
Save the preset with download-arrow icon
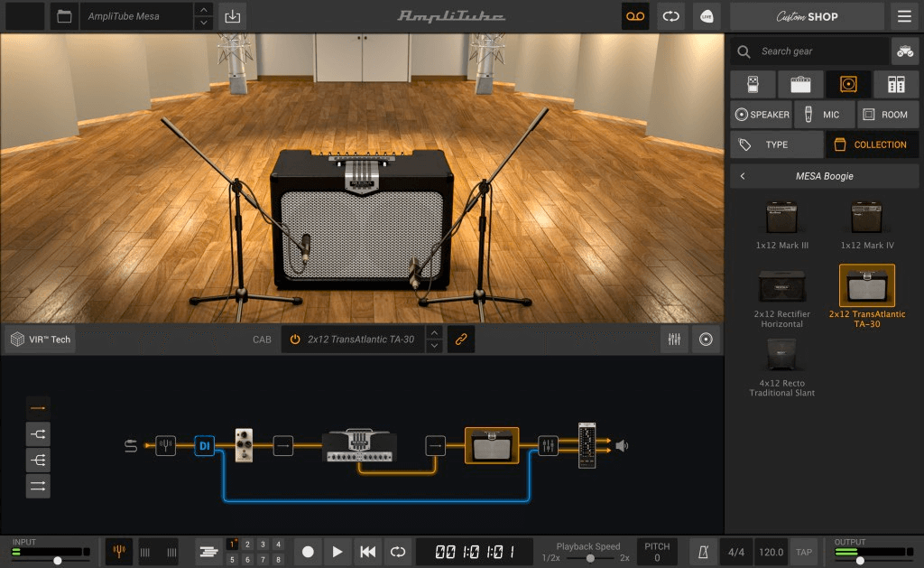pos(232,16)
